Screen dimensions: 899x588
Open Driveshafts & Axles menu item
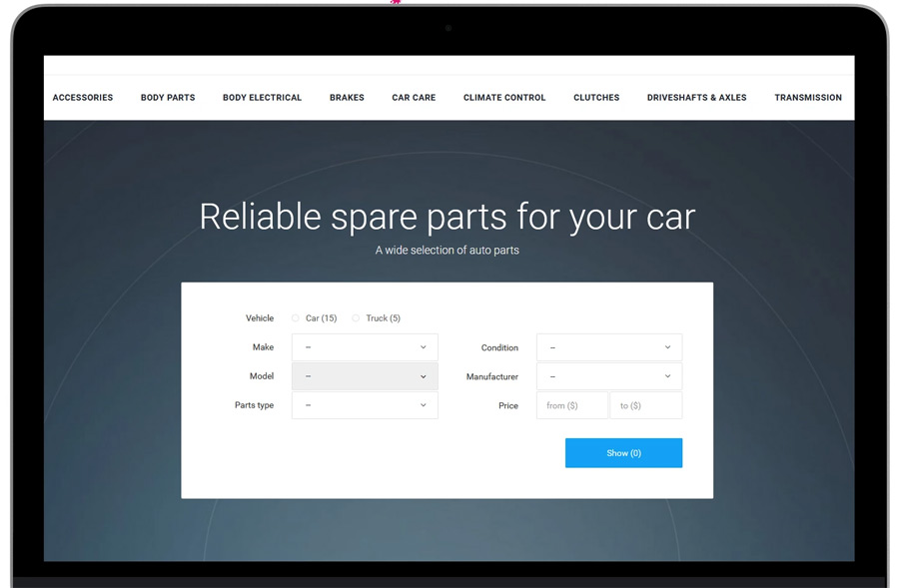(696, 98)
